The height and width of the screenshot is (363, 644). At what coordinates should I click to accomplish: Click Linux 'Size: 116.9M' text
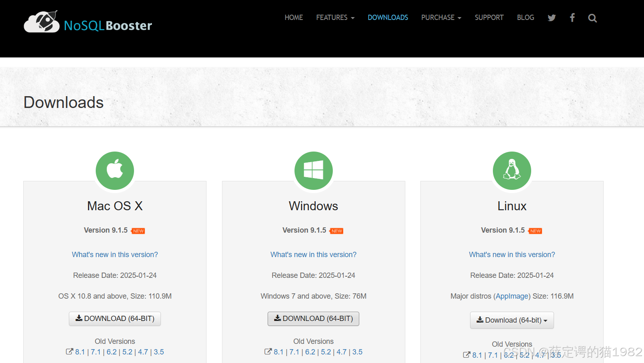point(553,296)
